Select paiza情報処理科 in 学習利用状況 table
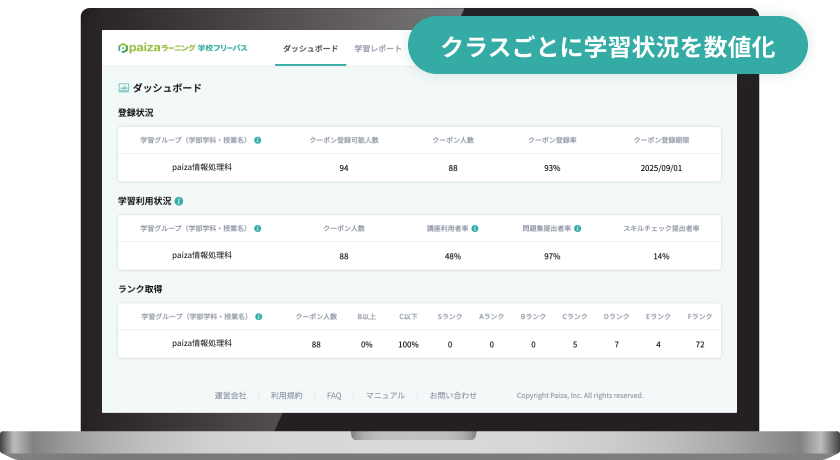This screenshot has height=460, width=840. tap(202, 256)
